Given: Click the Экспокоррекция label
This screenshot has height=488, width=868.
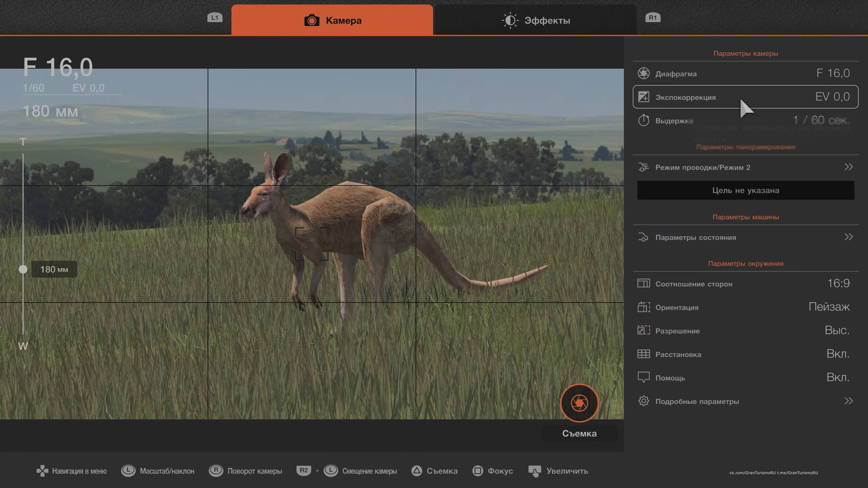Looking at the screenshot, I should (685, 97).
